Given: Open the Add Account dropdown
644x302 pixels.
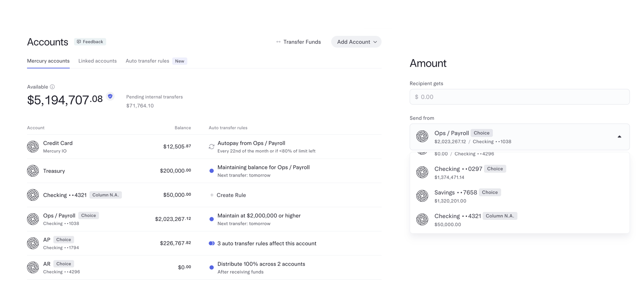Looking at the screenshot, I should tap(356, 42).
